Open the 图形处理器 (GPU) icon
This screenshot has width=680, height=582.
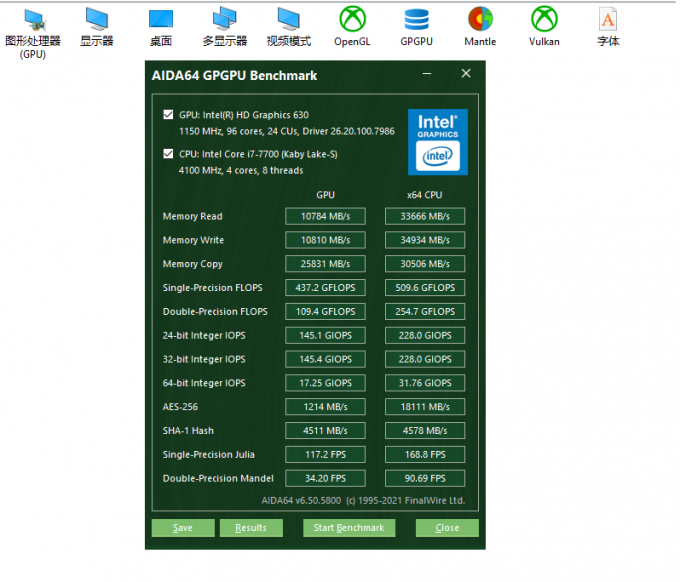[x=33, y=33]
